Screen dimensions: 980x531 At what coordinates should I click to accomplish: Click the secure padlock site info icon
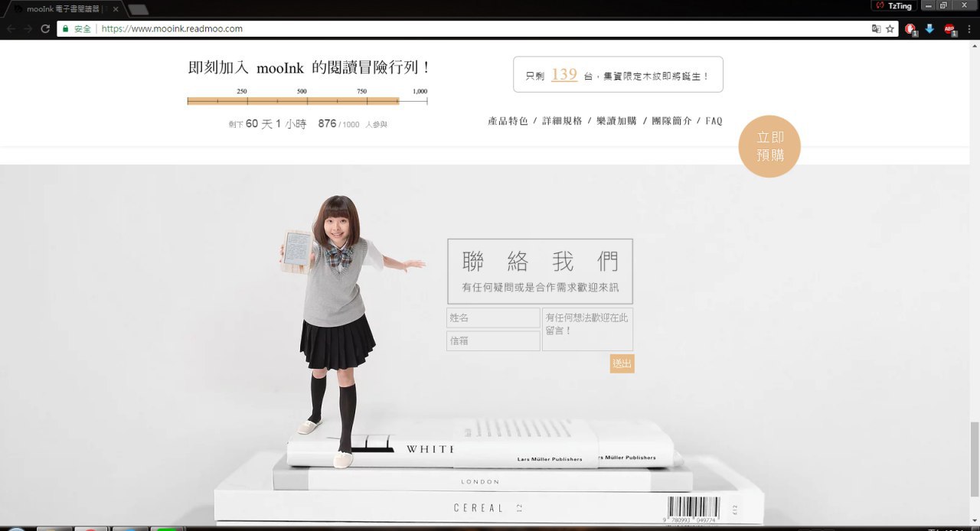point(66,29)
